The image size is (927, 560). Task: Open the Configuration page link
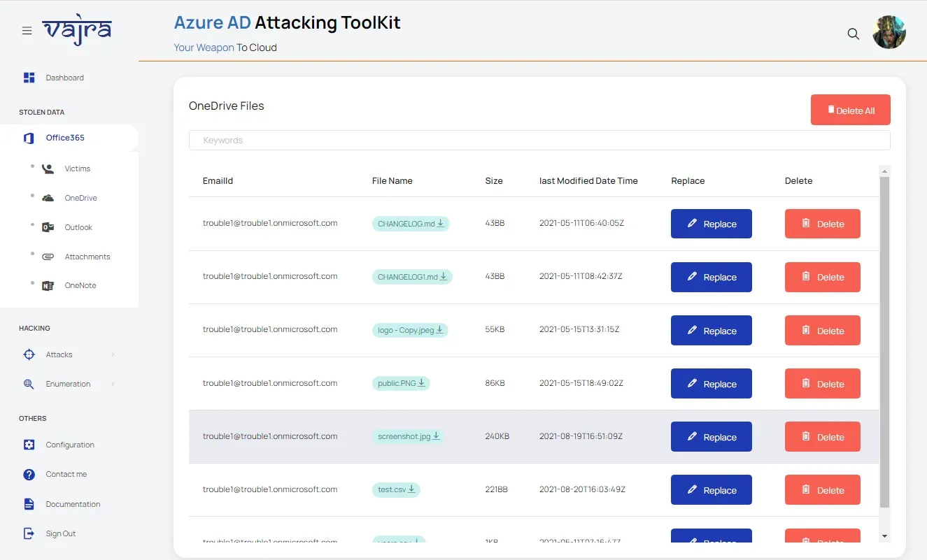70,445
